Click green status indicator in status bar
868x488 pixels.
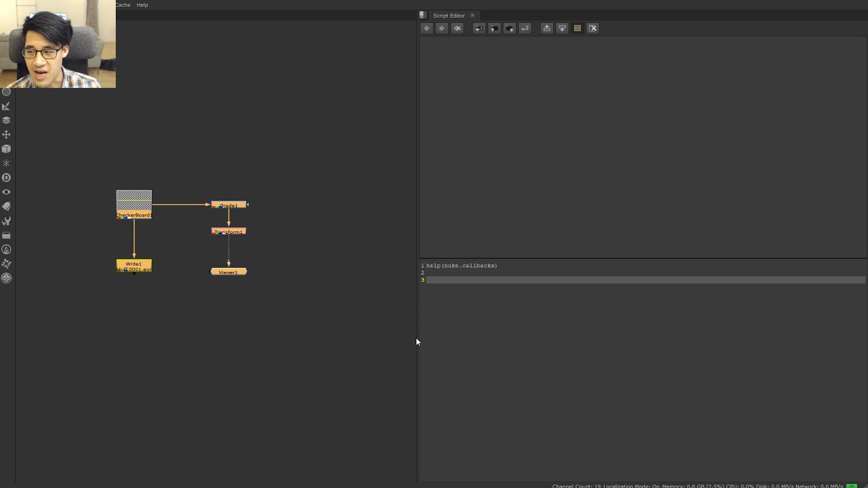[852, 485]
